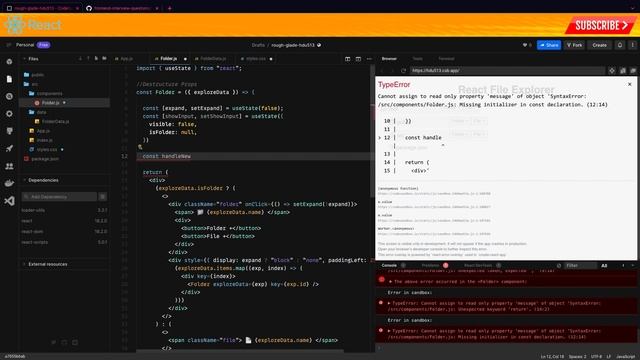
Task: Expand the public folder
Action: pyautogui.click(x=34, y=75)
